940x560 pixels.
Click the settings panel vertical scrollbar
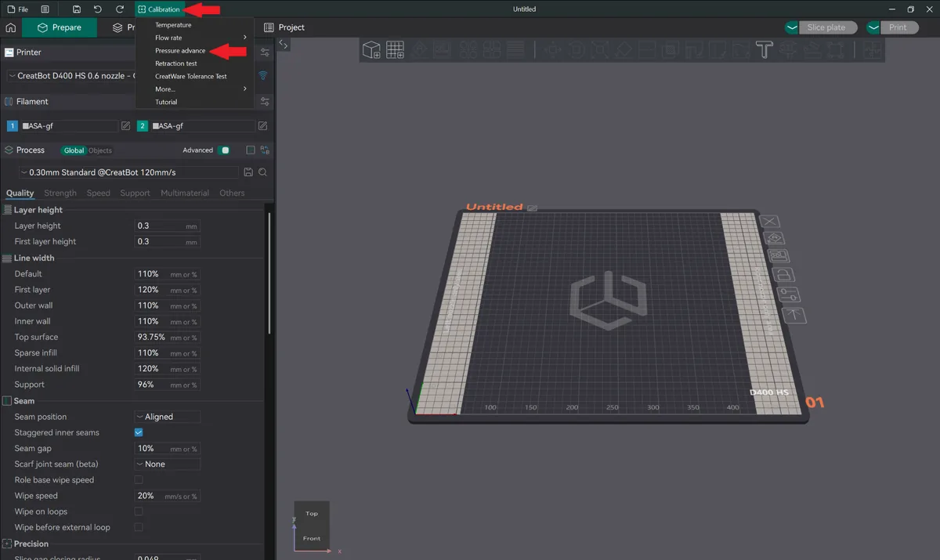[x=269, y=274]
